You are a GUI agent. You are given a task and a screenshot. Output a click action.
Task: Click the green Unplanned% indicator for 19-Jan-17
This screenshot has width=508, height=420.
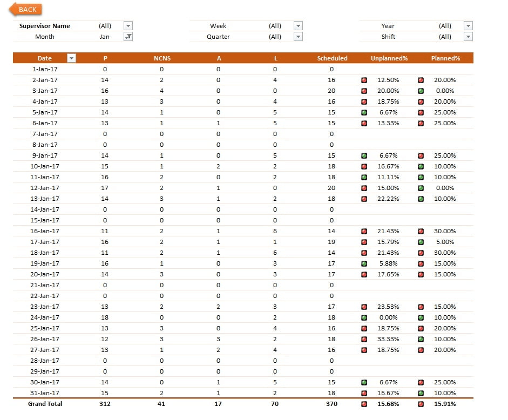364,263
